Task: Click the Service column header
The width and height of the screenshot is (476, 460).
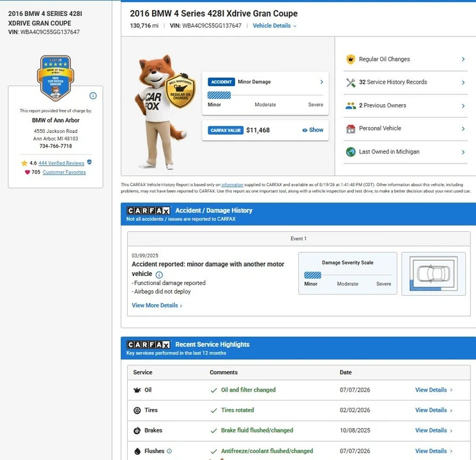Action: coord(142,372)
